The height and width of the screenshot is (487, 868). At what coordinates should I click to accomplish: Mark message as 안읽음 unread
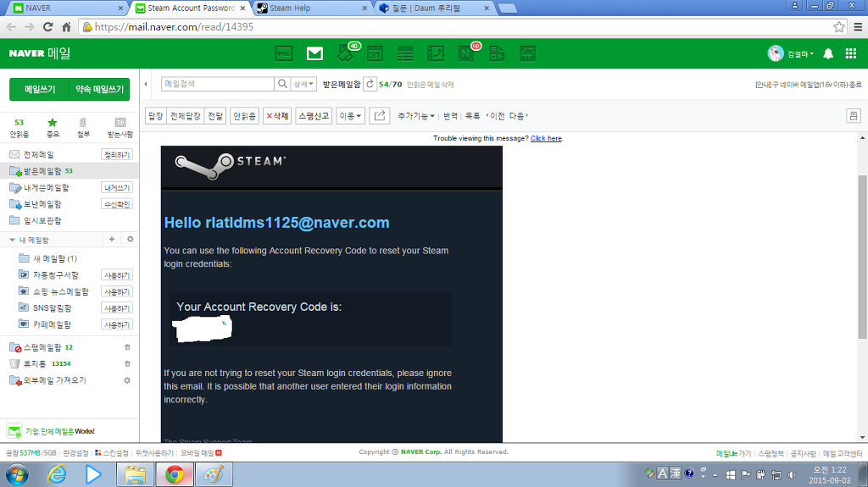(244, 116)
